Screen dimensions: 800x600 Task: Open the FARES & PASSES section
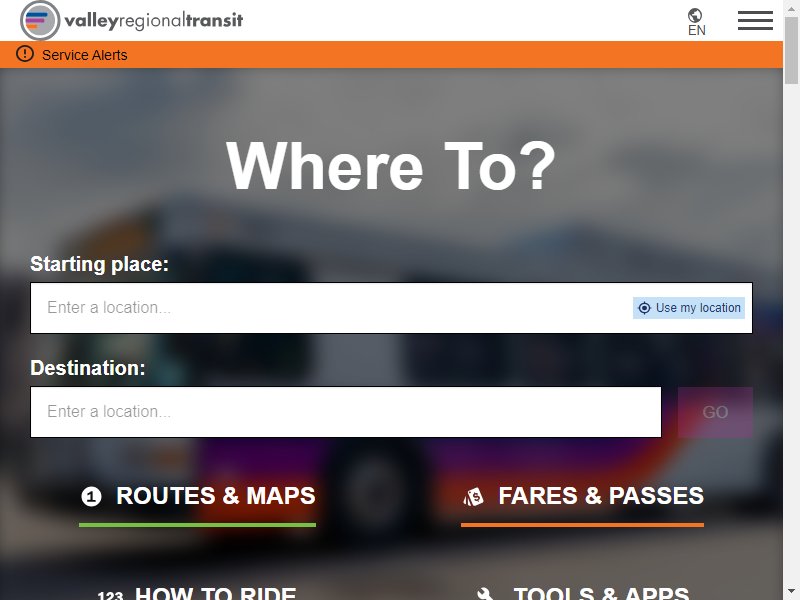pyautogui.click(x=583, y=497)
